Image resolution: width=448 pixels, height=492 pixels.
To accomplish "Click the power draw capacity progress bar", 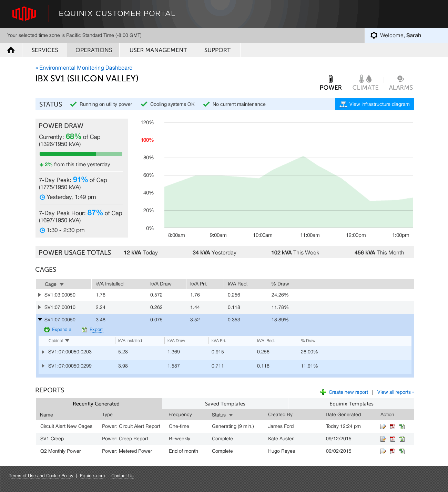I will coord(81,154).
